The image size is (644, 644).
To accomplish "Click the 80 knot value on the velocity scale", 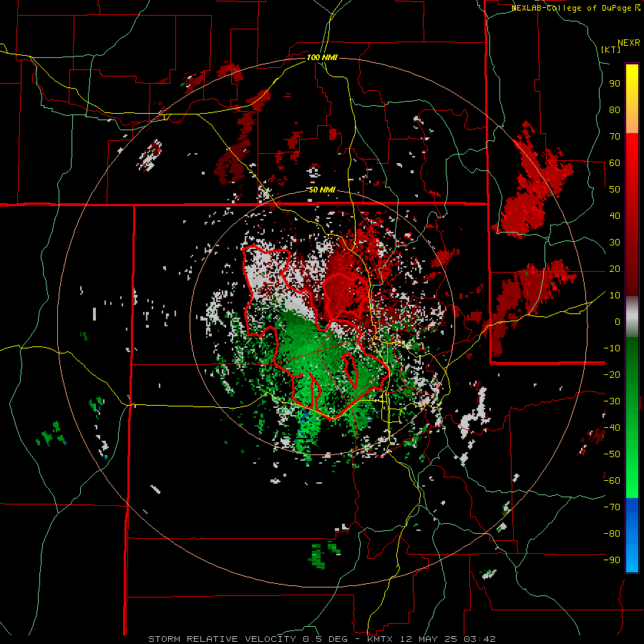I will 615,109.
